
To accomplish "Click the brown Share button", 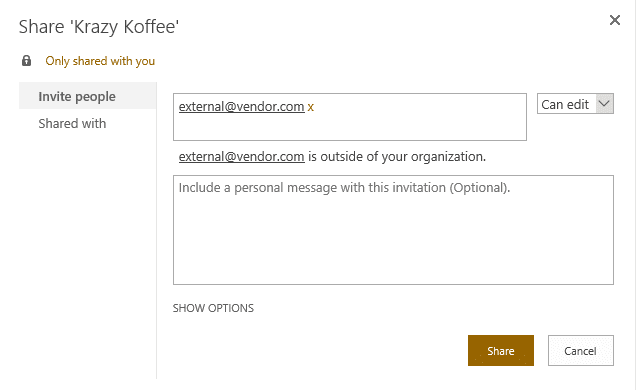I will 501,351.
